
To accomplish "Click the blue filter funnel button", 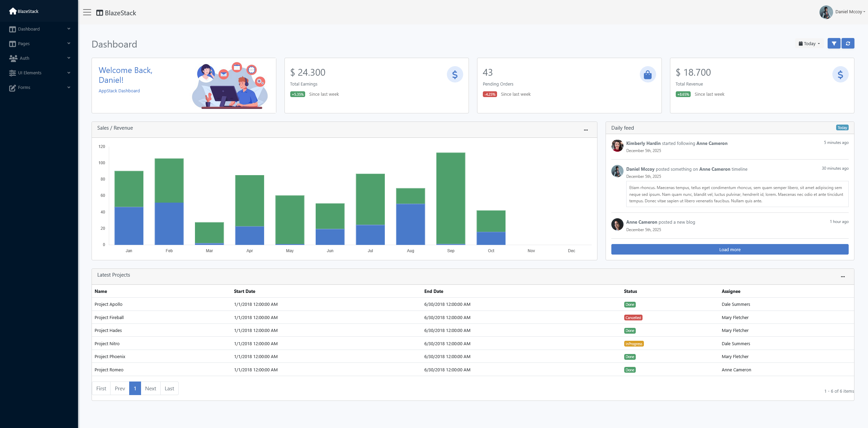I will (834, 43).
